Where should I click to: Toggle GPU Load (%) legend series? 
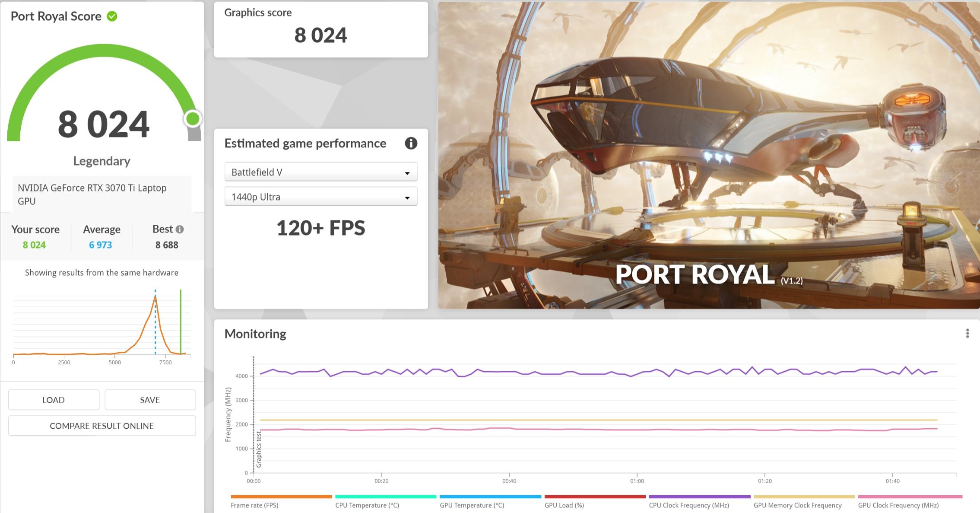(595, 502)
